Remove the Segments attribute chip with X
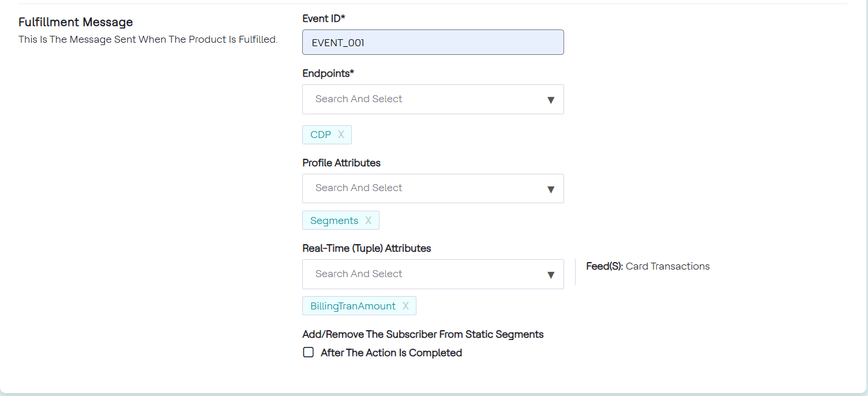The image size is (868, 396). click(x=368, y=221)
